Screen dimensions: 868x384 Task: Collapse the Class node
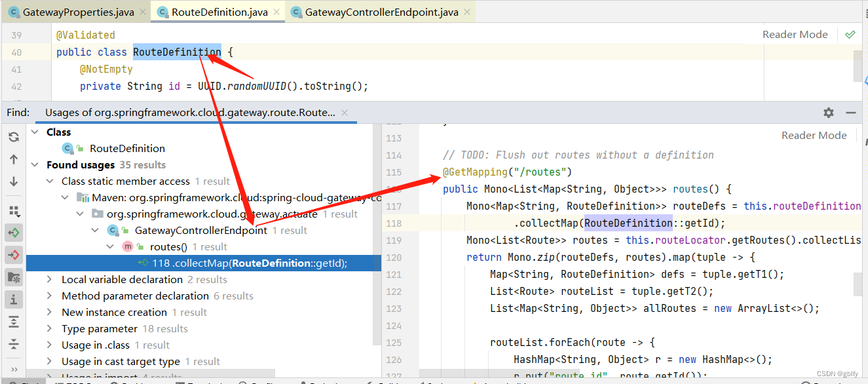[35, 132]
